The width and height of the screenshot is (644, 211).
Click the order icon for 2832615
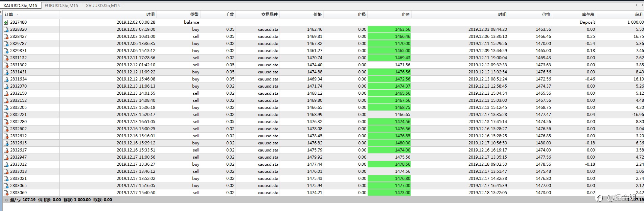[6, 143]
